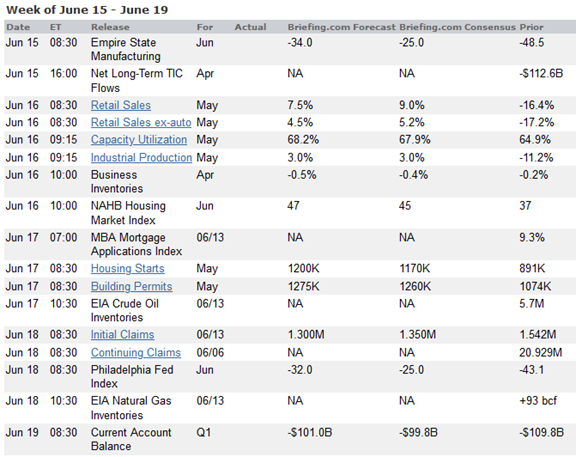Click the Empire State Manufacturing release row
This screenshot has height=457, width=576.
coord(290,50)
